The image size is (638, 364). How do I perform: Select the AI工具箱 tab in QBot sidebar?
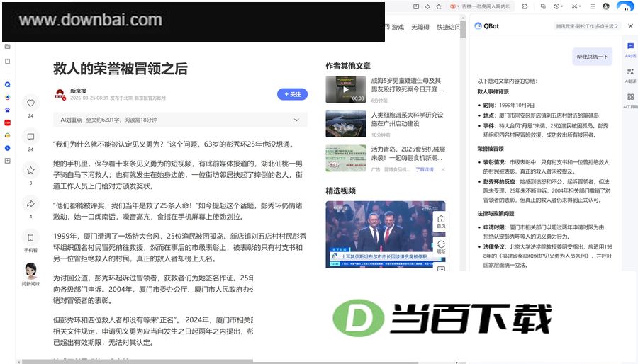pyautogui.click(x=630, y=101)
